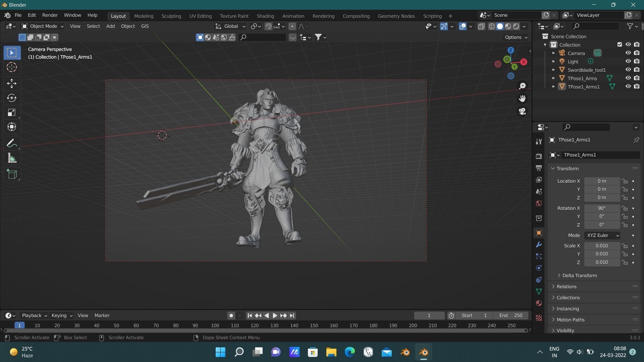The image size is (644, 362).
Task: Open Modifier Properties via the wrench icon
Action: (x=539, y=244)
